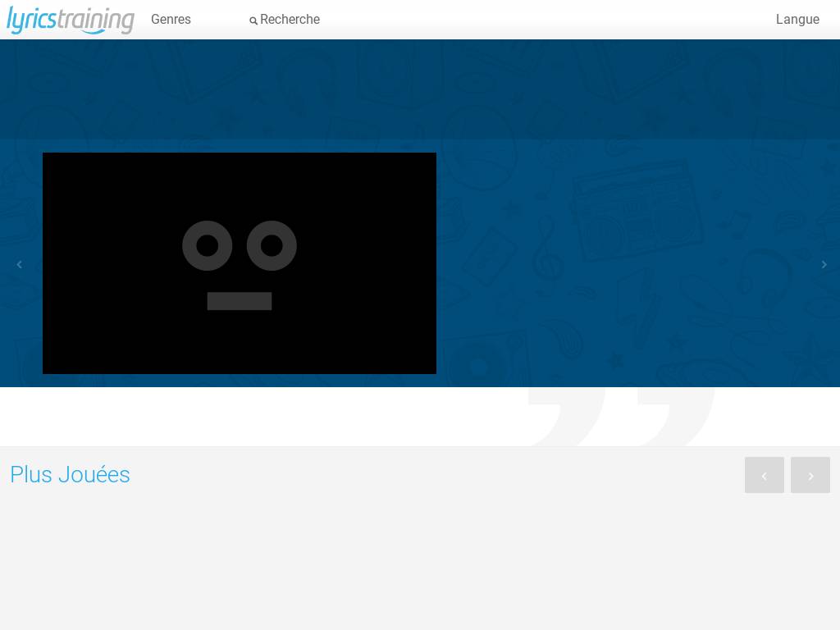The height and width of the screenshot is (630, 840).
Task: Click the dark blue strip above video
Action: [420, 89]
